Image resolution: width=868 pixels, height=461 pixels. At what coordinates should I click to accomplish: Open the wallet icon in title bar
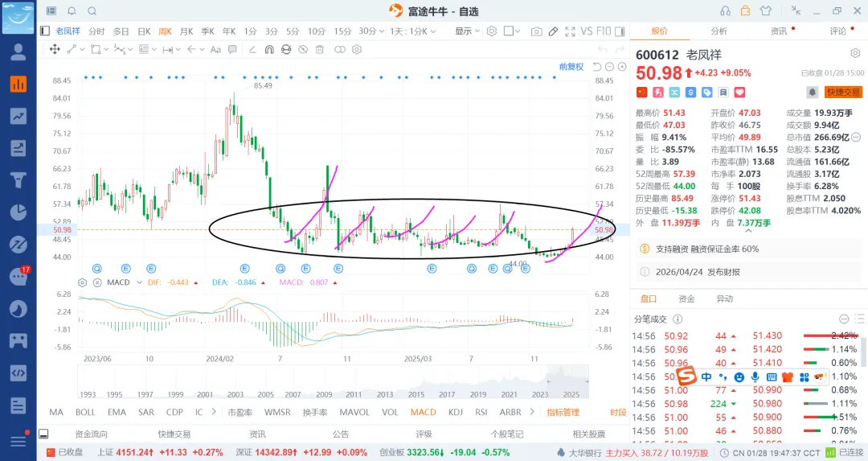coord(746,10)
